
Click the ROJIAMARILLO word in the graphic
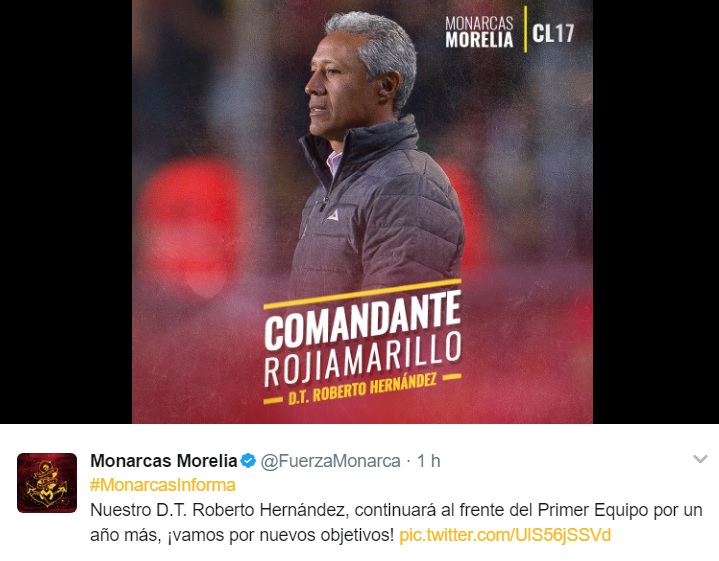pos(362,359)
